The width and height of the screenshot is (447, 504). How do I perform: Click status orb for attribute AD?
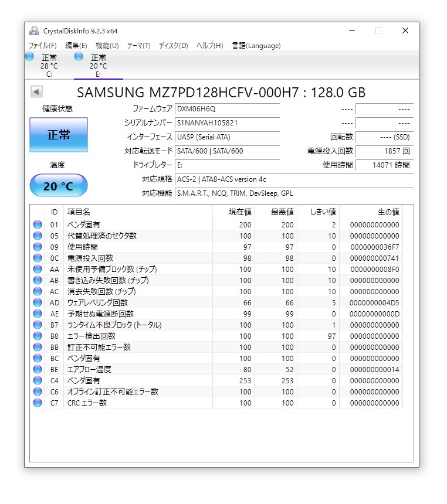coord(38,302)
